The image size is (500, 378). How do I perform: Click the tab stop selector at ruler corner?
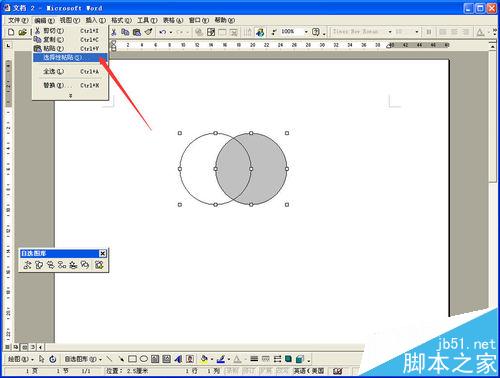click(x=9, y=46)
